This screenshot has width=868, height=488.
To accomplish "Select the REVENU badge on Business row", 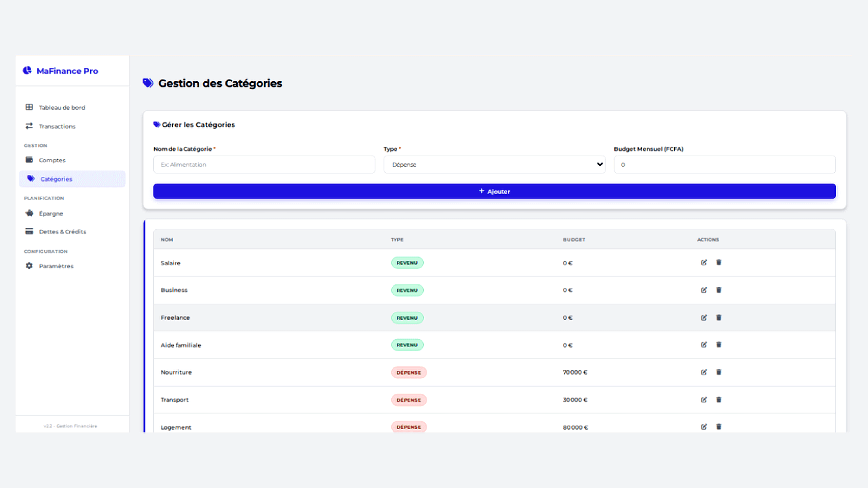I will point(407,290).
